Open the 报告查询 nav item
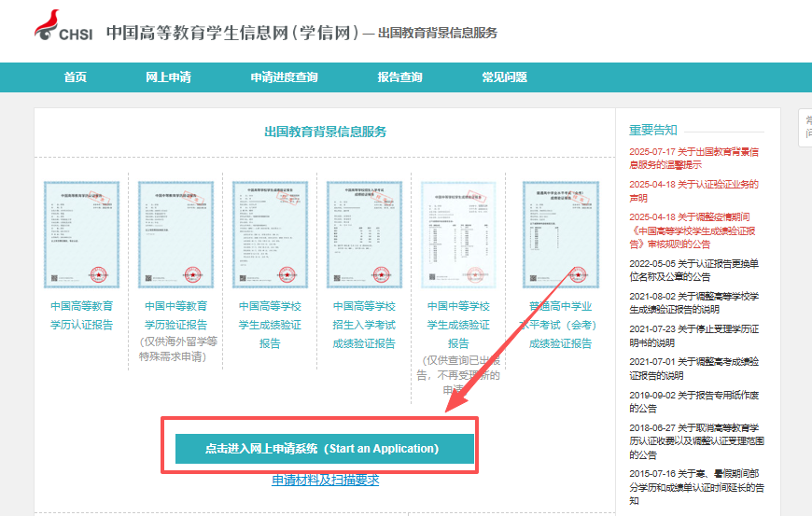The image size is (812, 516). pyautogui.click(x=399, y=77)
